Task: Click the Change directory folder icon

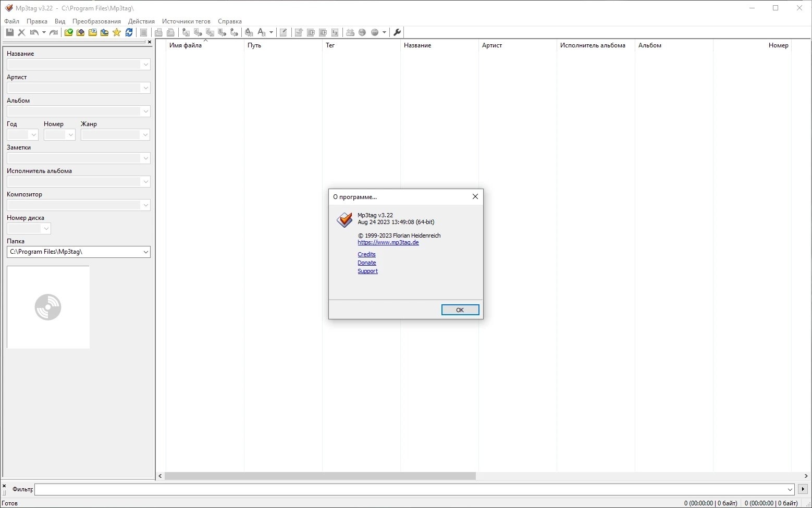Action: 68,32
